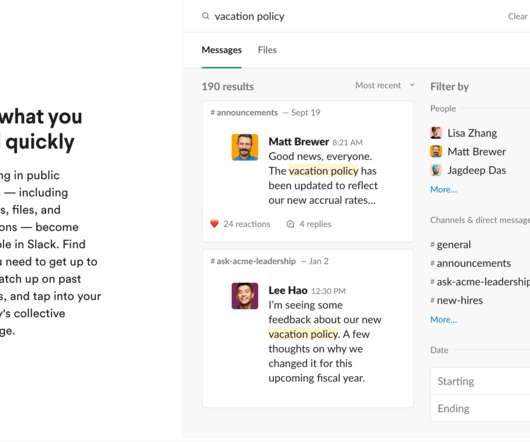Click Matt Brewer's avatar in first result
530x442 pixels.
click(245, 147)
